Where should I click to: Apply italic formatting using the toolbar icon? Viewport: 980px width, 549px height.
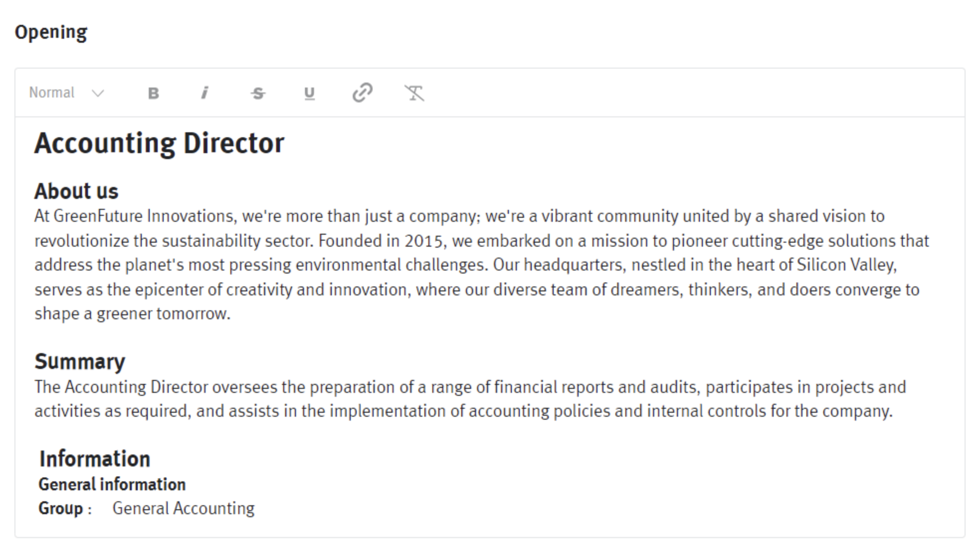click(x=204, y=93)
